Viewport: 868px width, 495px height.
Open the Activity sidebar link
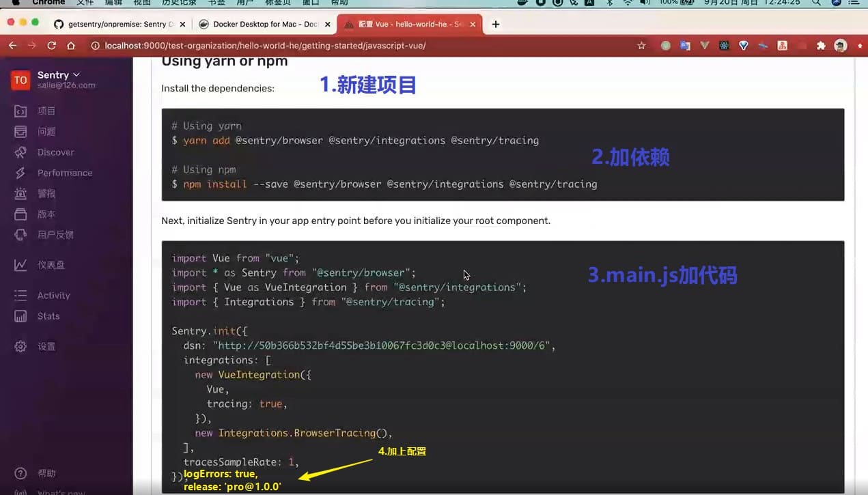pyautogui.click(x=53, y=296)
